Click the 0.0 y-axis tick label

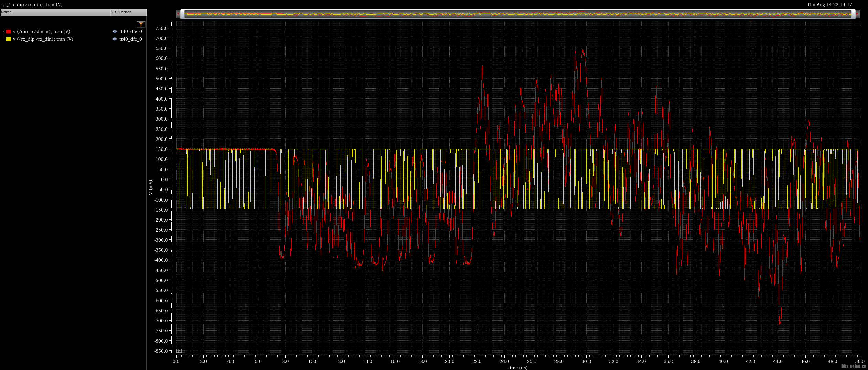point(164,179)
